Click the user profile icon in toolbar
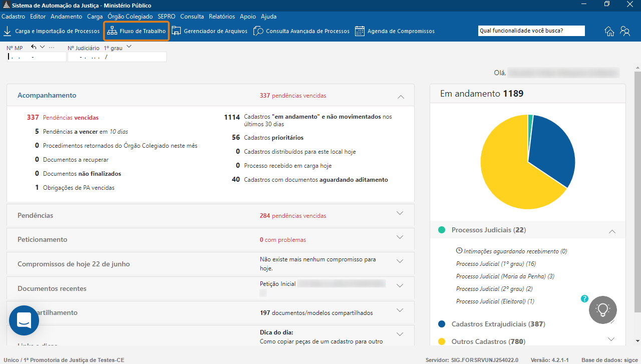Screen dimensions: 641x364 pos(625,31)
